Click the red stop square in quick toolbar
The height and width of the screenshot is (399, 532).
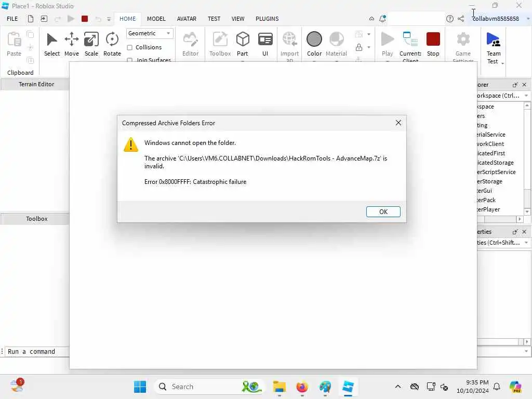(85, 19)
